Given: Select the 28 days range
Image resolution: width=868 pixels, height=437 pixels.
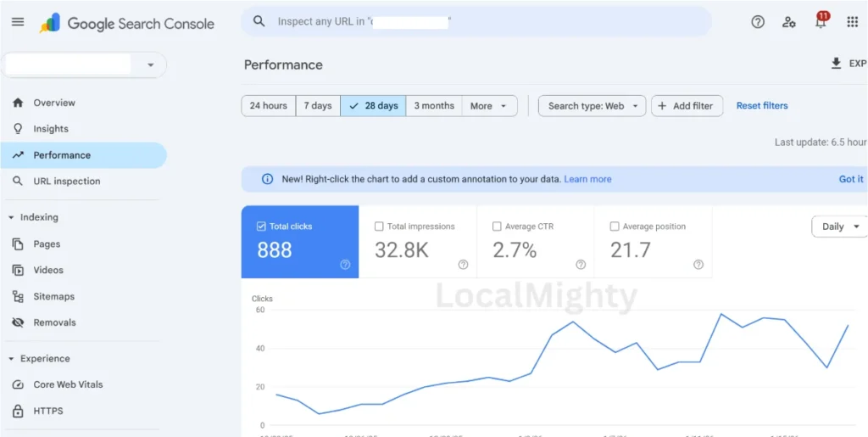Looking at the screenshot, I should 373,106.
